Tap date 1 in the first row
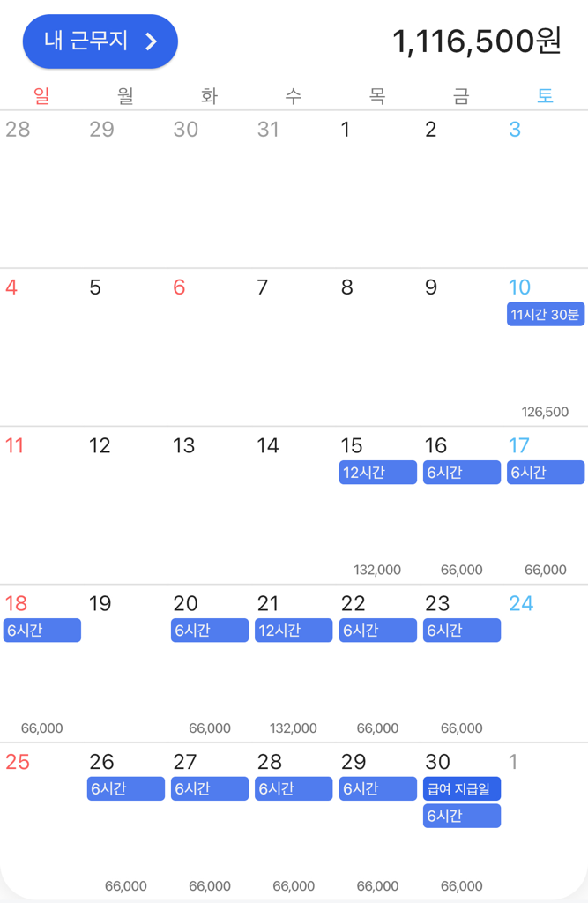This screenshot has height=903, width=588. 346,130
